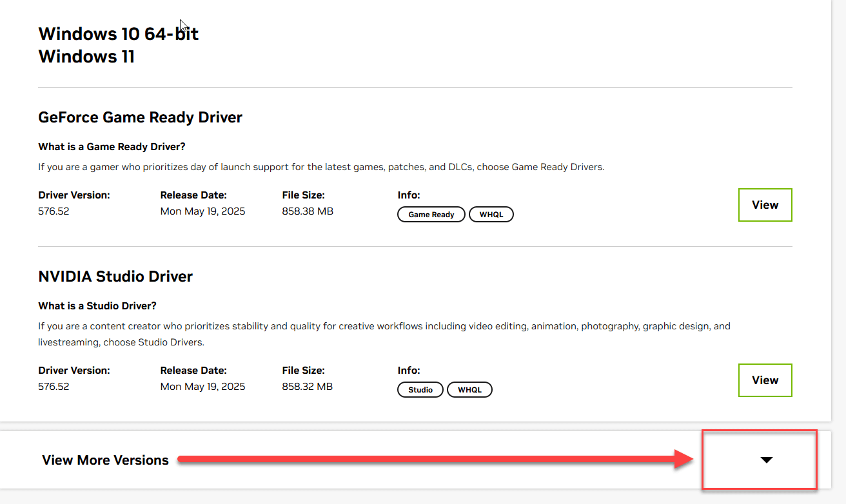Click the Game Ready driver version 576.52

(x=54, y=211)
